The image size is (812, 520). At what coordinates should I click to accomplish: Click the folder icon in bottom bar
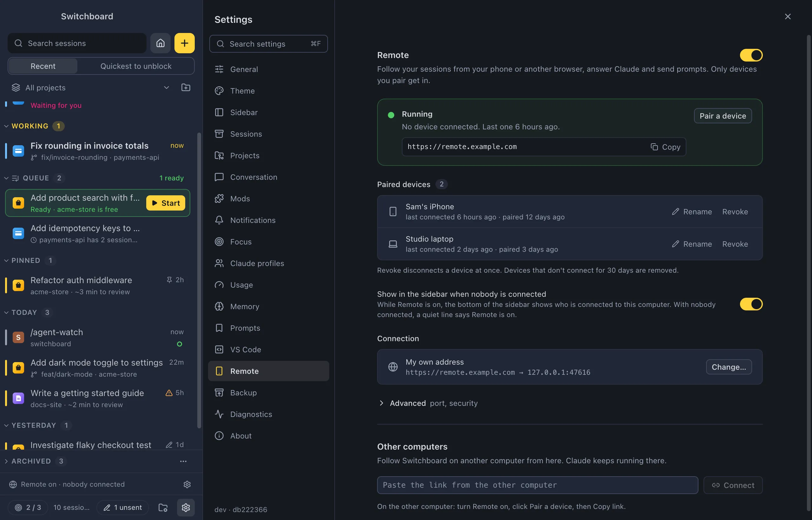pos(163,507)
